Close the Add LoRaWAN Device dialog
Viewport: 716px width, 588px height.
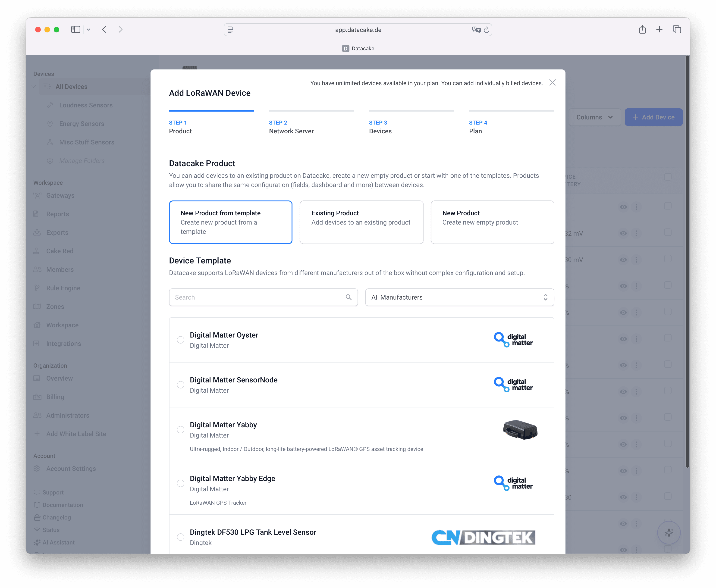552,83
